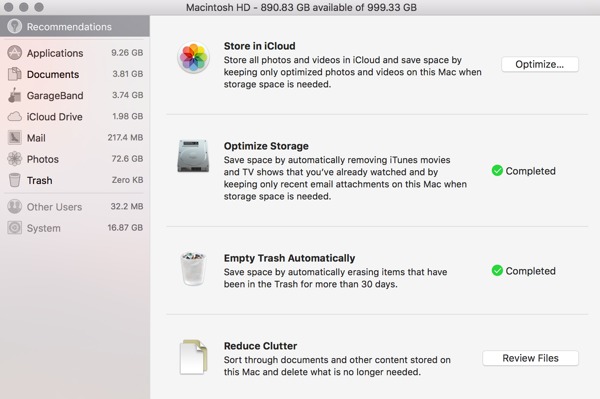Image resolution: width=600 pixels, height=399 pixels.
Task: Select the Recommendations lightbulb icon
Action: [x=15, y=26]
